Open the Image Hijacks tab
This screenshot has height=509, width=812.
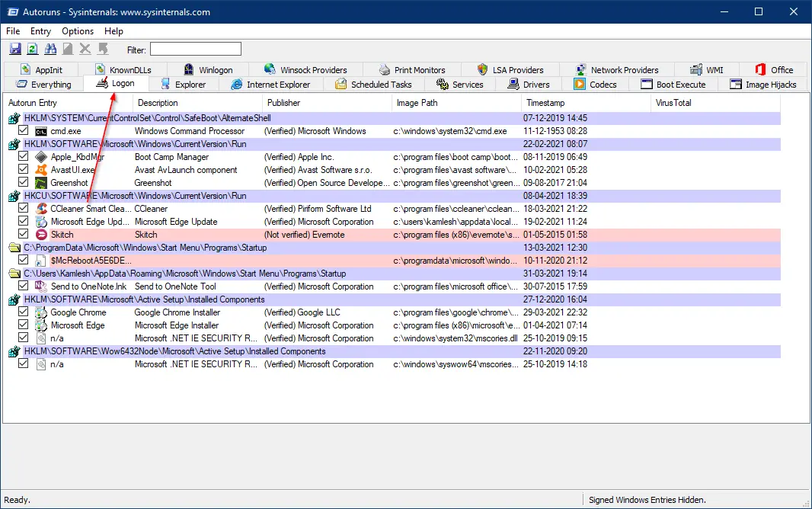(x=763, y=85)
